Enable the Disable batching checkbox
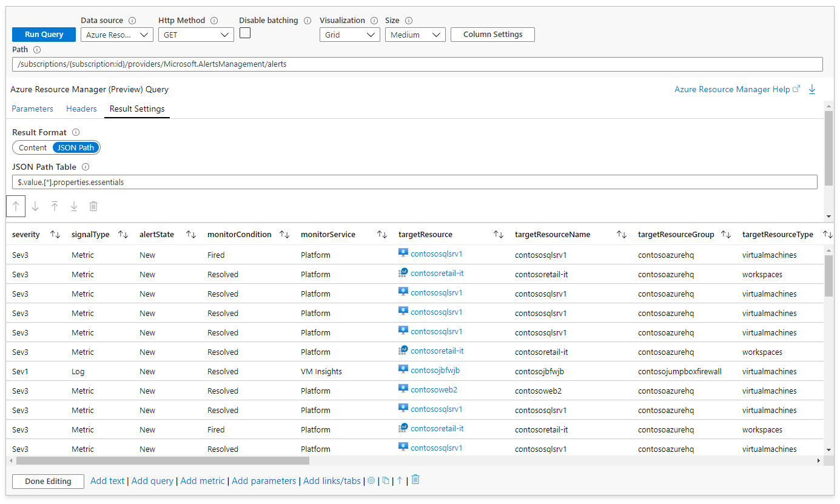Viewport: 840px width, 504px height. point(245,33)
